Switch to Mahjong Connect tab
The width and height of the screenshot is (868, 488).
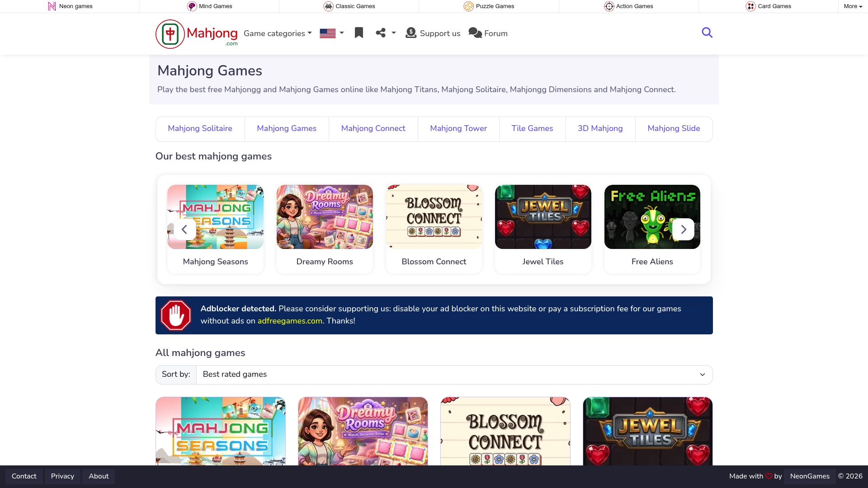(373, 129)
